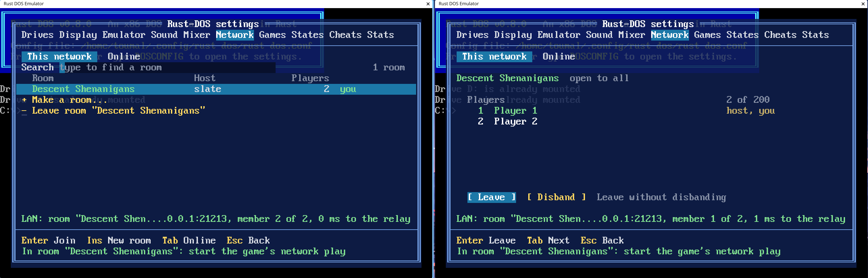Open Stats tab in left emulator window
The image size is (868, 278).
point(381,35)
